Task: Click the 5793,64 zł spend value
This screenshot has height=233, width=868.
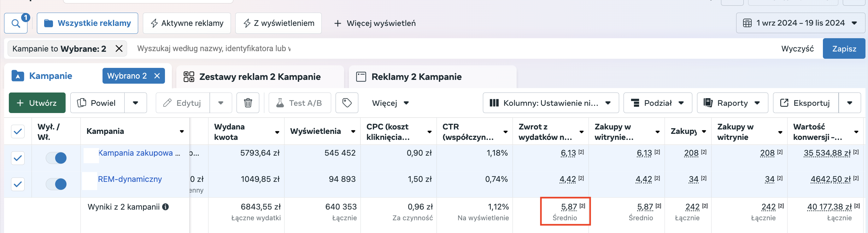Action: tap(260, 153)
